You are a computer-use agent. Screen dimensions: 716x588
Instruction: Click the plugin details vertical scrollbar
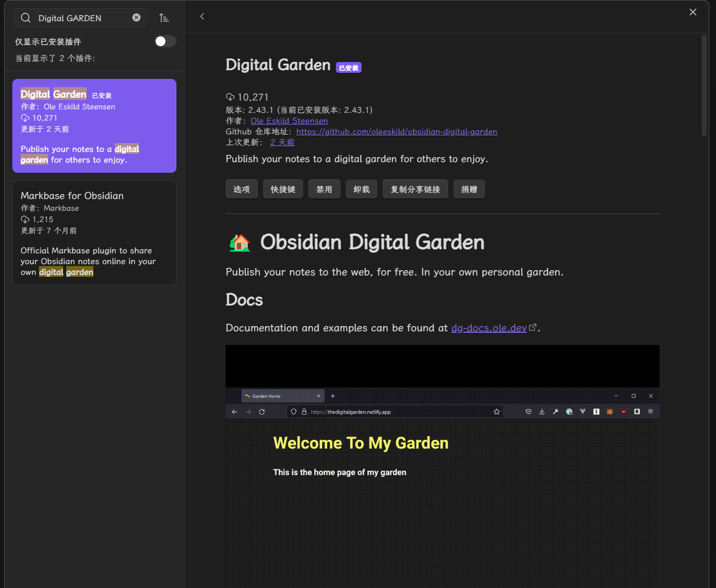tap(704, 85)
